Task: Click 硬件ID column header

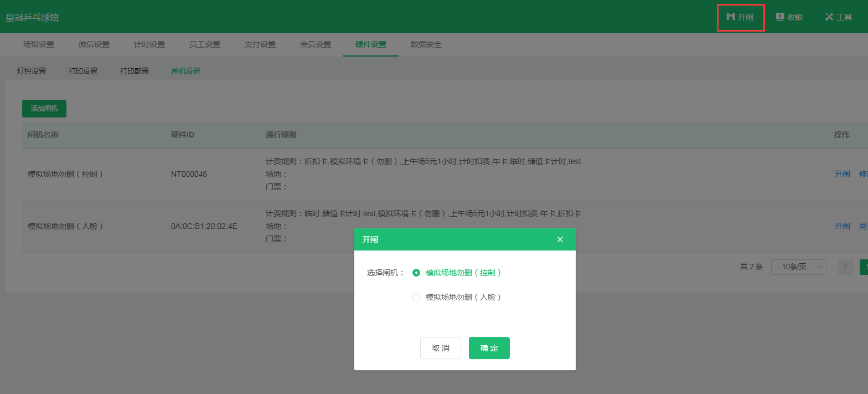Action: (183, 135)
